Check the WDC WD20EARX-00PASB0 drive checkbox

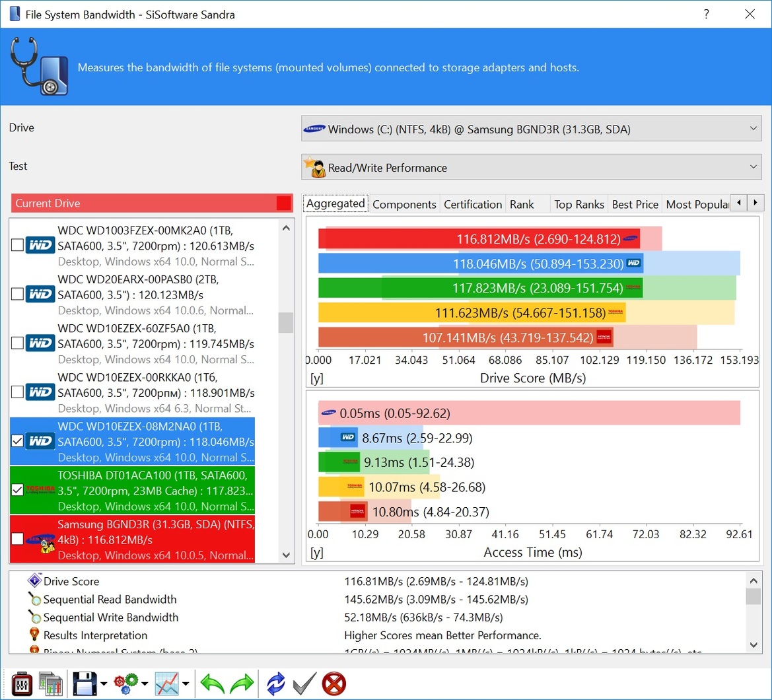click(x=17, y=294)
